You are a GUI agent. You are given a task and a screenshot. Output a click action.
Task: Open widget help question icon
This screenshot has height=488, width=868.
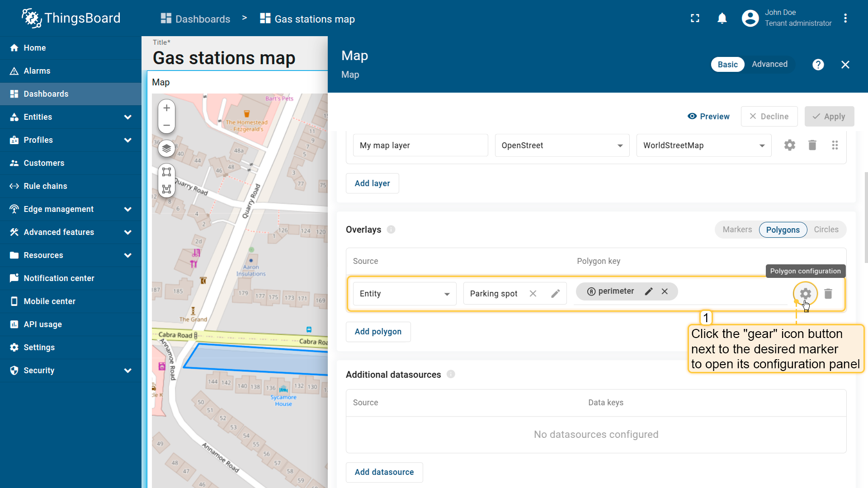pyautogui.click(x=818, y=65)
